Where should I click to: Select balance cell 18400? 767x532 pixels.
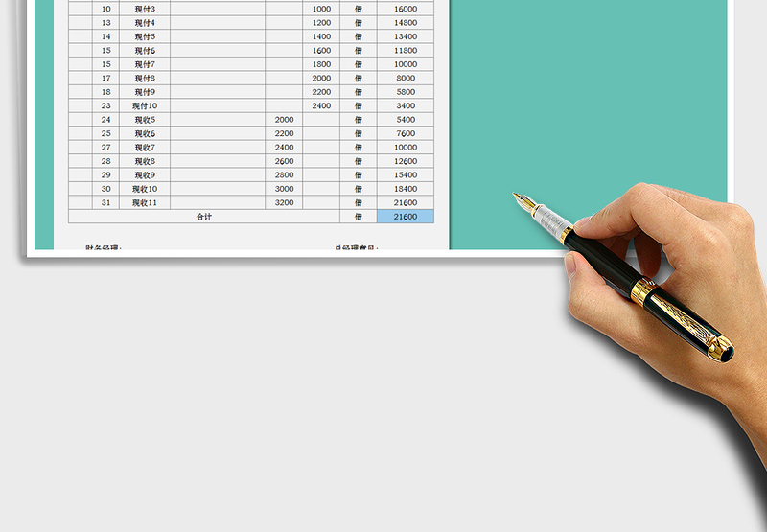point(406,189)
